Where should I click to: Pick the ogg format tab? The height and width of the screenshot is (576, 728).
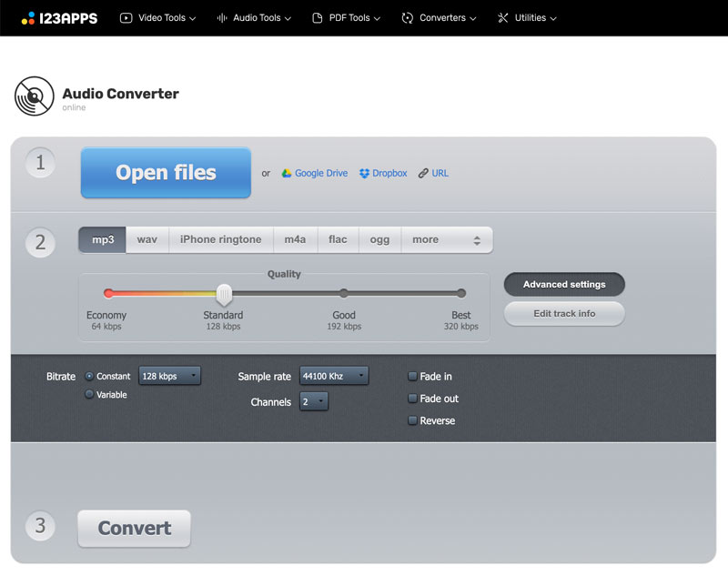point(379,240)
